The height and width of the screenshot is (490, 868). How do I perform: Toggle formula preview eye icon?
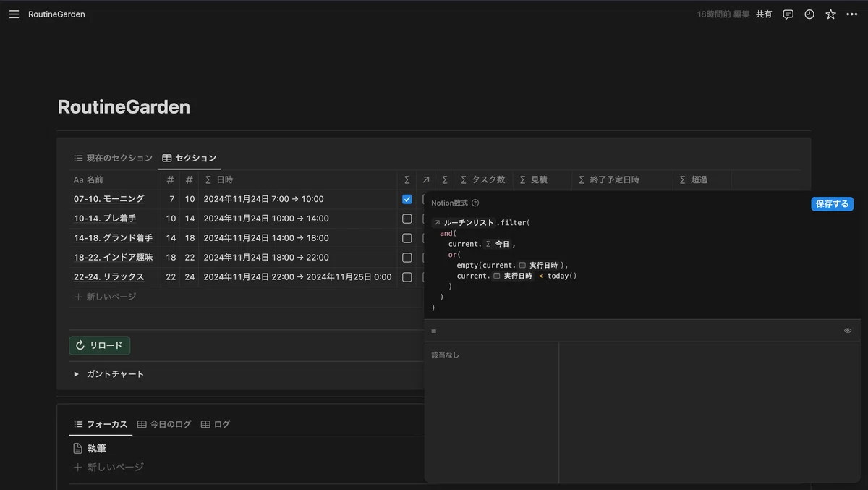[848, 331]
